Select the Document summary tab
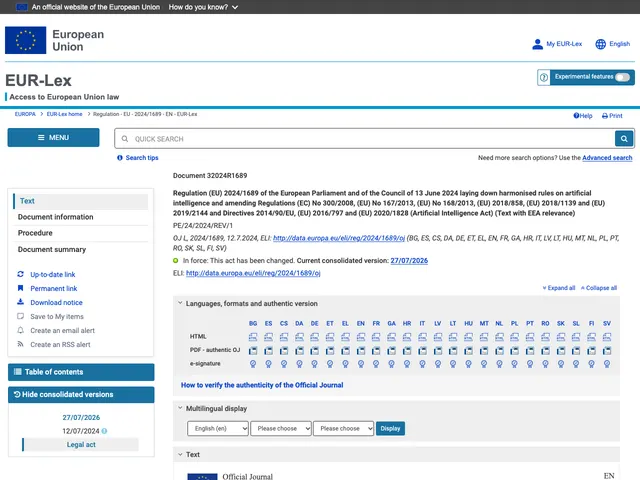Viewport: 640px width, 480px height. 52,249
